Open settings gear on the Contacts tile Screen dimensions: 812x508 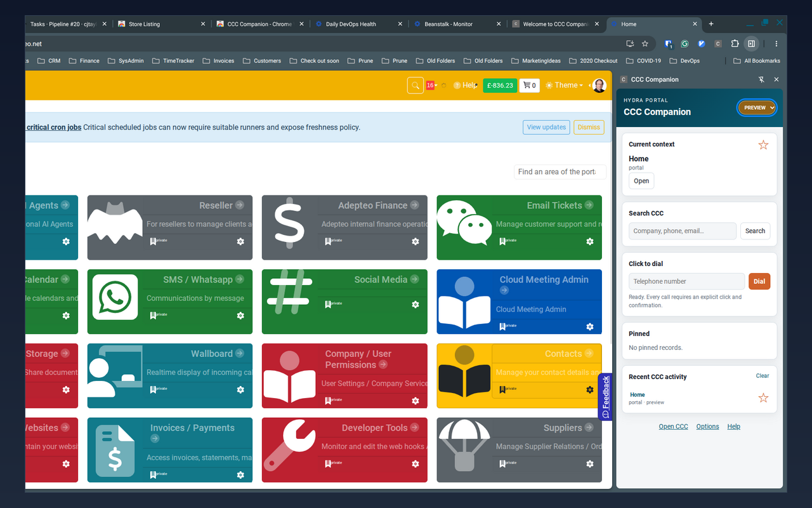click(590, 389)
